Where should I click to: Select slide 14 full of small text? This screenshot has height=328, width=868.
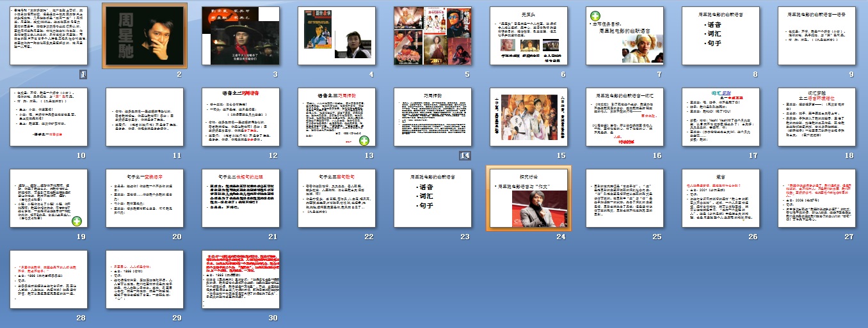pos(433,117)
